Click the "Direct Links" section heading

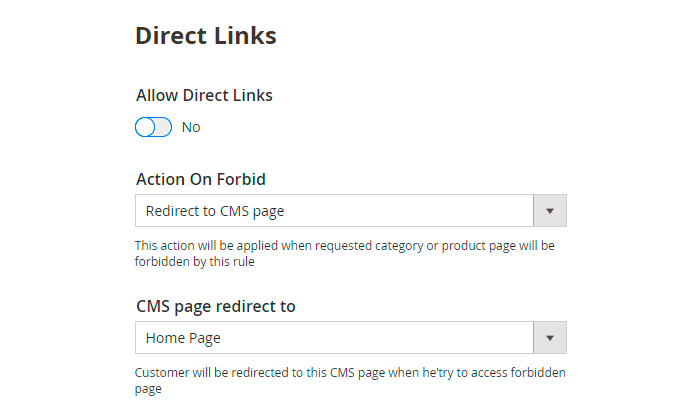(205, 36)
